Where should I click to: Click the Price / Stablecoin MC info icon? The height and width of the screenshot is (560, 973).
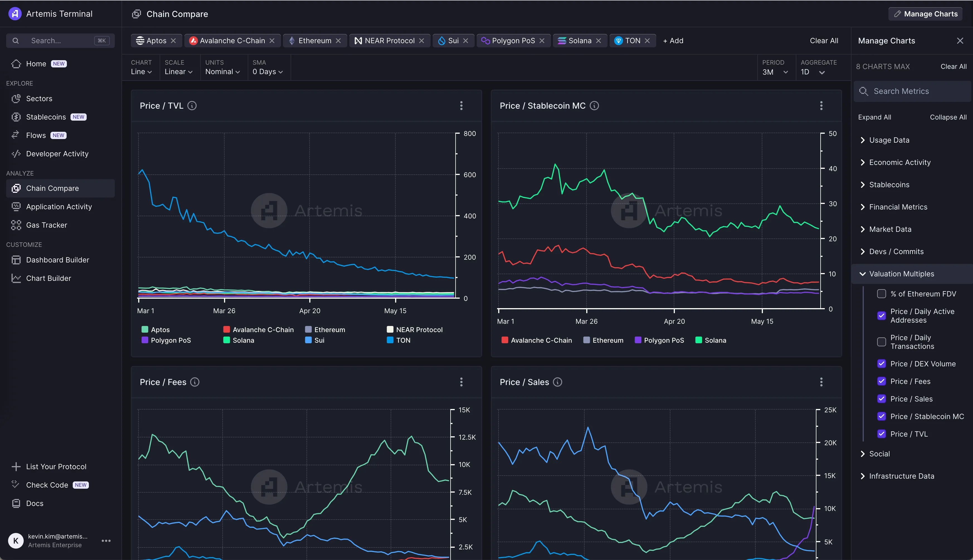pos(594,106)
